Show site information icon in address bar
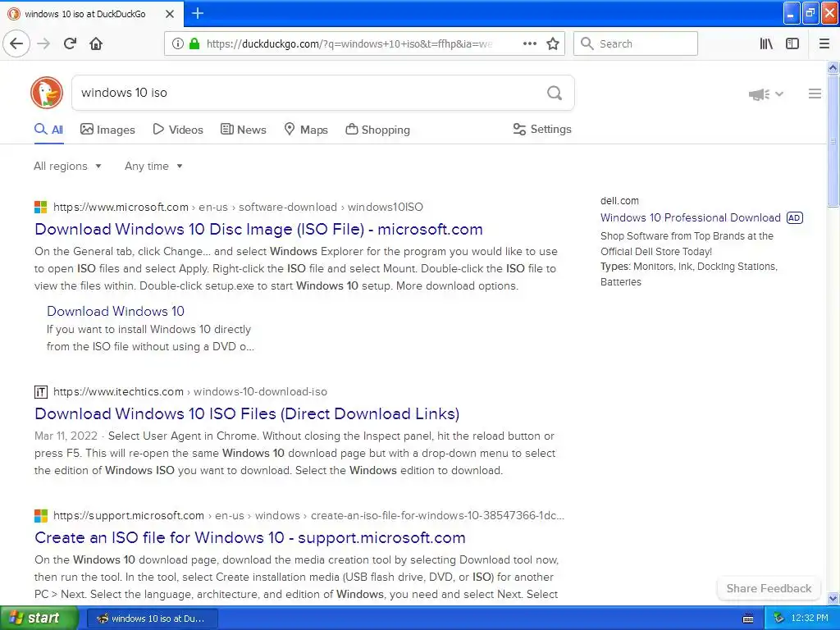Viewport: 840px width, 630px height. point(178,43)
